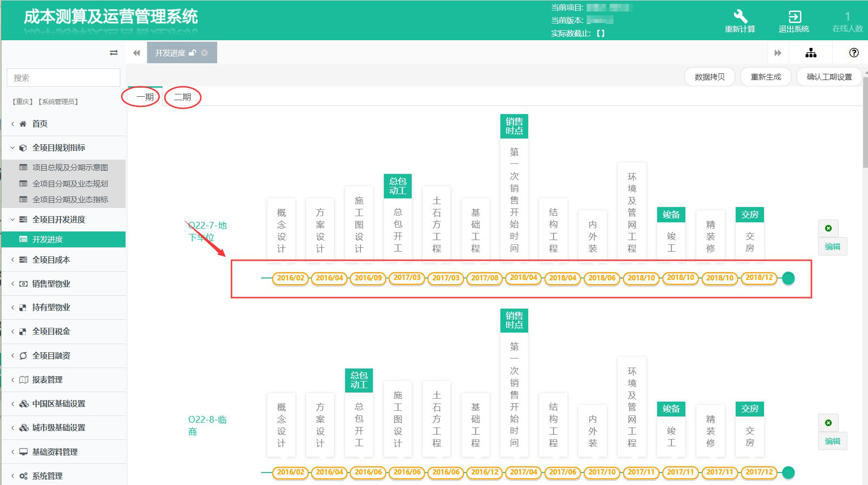This screenshot has height=485, width=868.
Task: Click the search input field
Action: coord(63,78)
